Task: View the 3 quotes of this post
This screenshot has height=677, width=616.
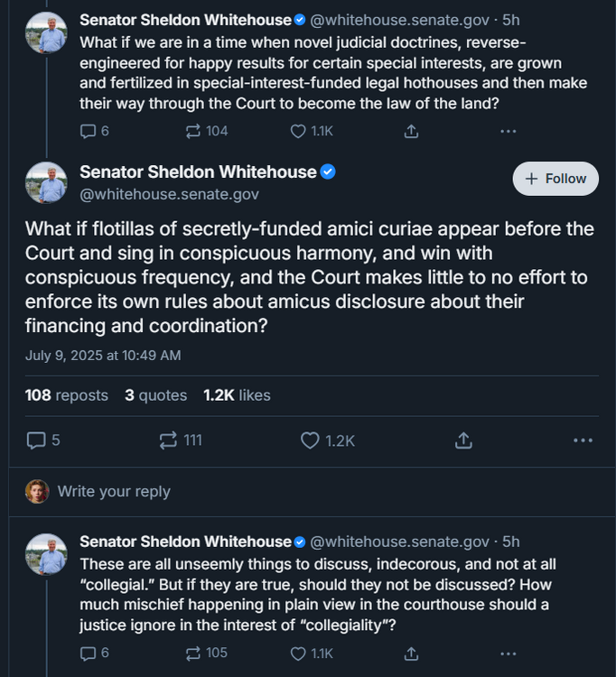Action: coord(156,395)
